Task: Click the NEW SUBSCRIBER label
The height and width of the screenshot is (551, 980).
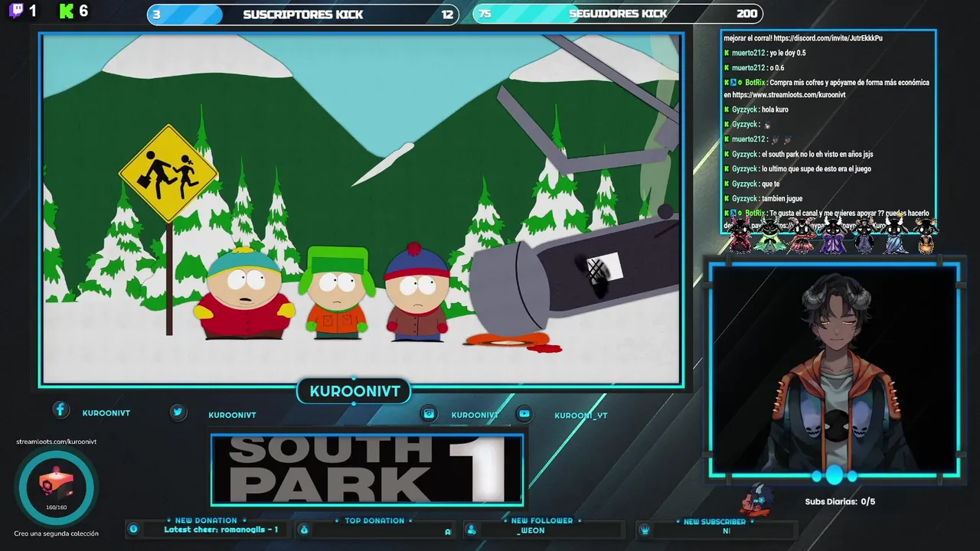Action: (x=714, y=521)
